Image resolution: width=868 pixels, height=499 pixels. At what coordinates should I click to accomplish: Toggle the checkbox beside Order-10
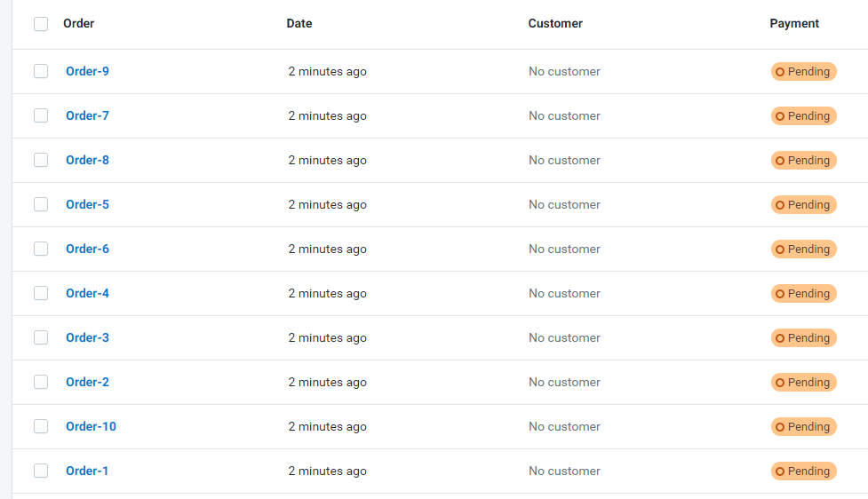[41, 426]
